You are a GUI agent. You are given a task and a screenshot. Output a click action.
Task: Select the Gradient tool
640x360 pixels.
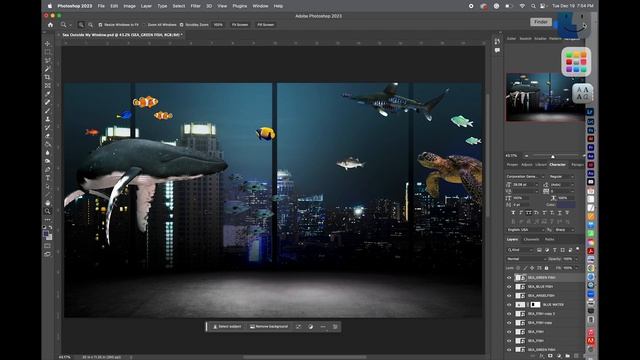click(47, 144)
